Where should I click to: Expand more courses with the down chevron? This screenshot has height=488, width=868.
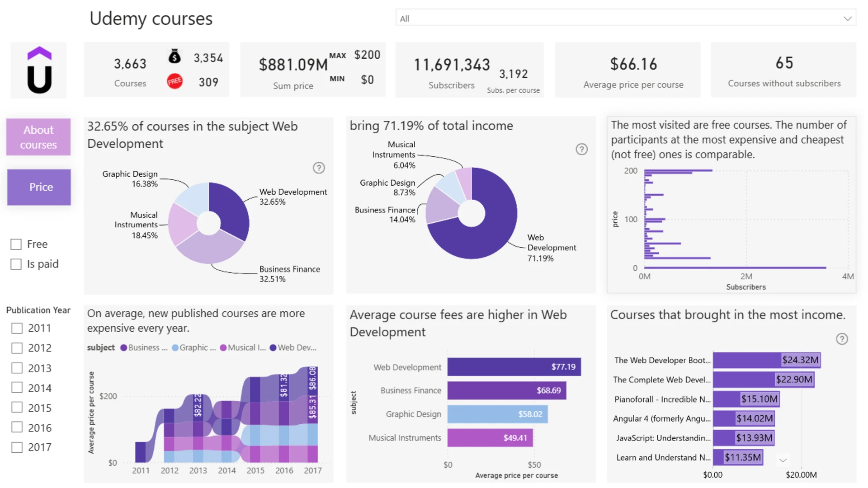point(783,460)
